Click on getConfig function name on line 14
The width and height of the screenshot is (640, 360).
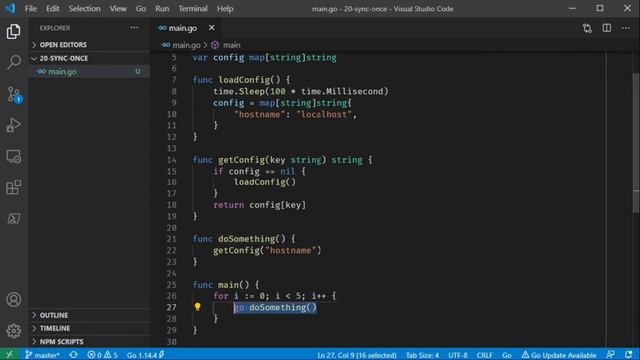[x=241, y=160]
